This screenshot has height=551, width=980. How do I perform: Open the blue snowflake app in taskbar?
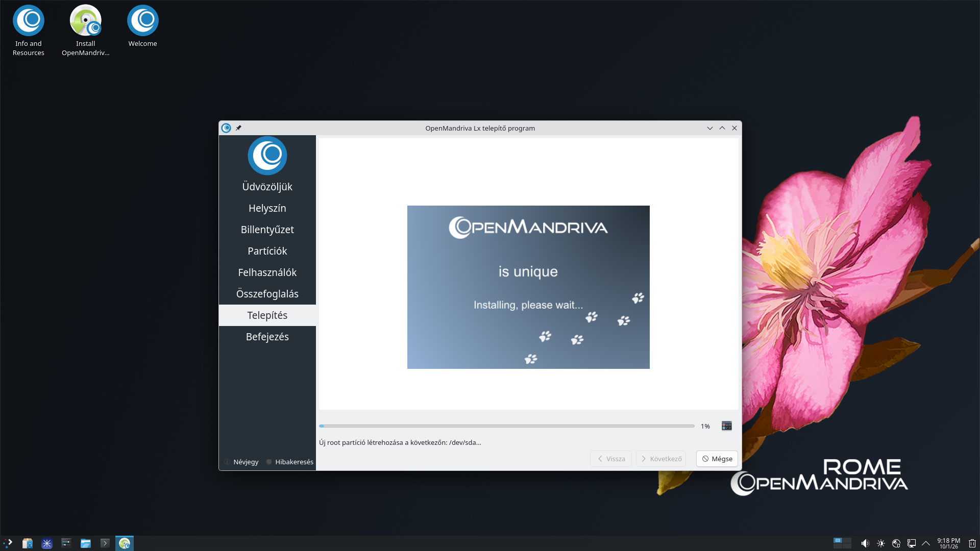[47, 543]
